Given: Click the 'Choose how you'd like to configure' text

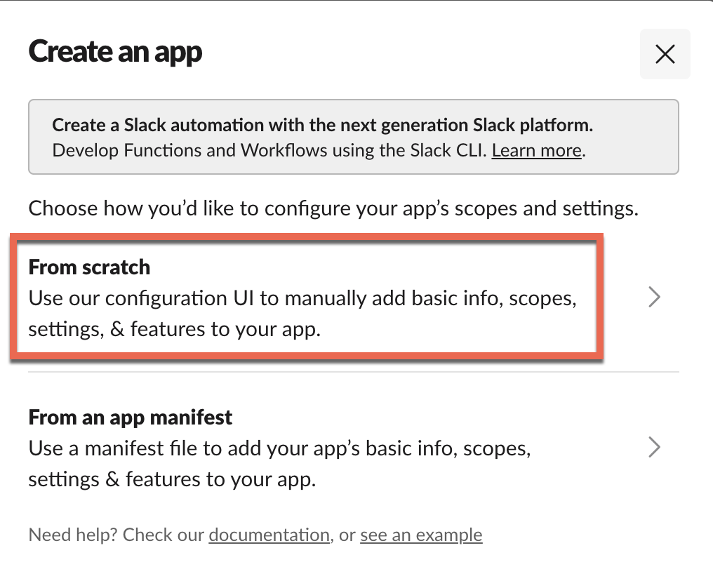Looking at the screenshot, I should (333, 208).
